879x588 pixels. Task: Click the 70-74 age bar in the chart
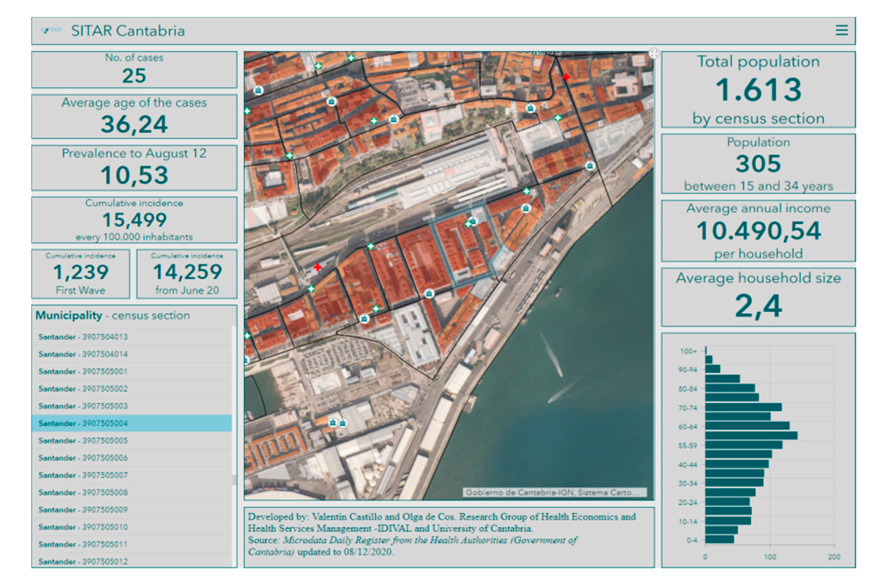click(743, 407)
